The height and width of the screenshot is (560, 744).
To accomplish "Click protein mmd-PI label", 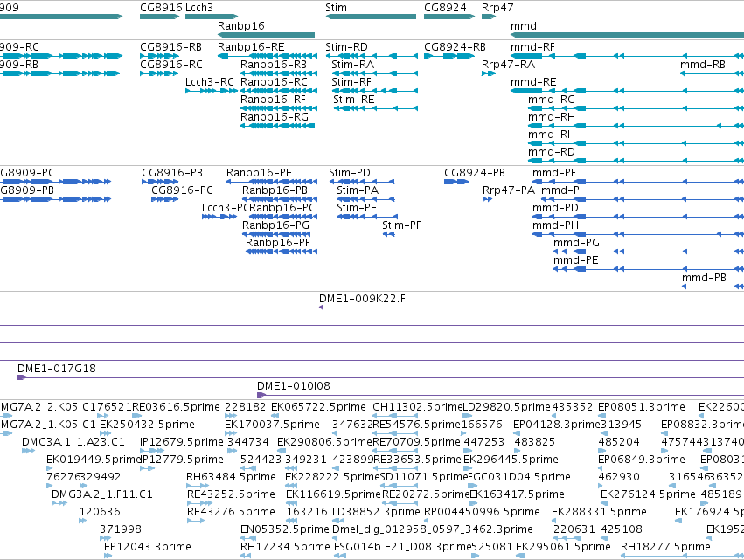I will pyautogui.click(x=562, y=190).
